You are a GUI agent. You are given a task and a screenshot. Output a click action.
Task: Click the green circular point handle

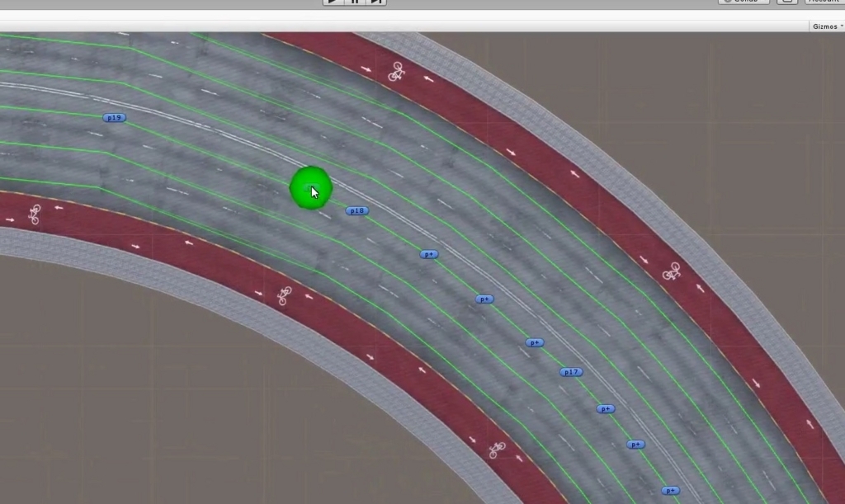311,188
